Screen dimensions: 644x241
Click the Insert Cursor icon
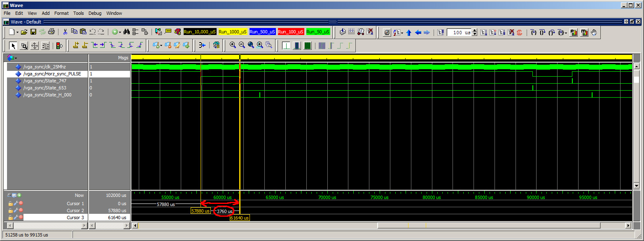pyautogui.click(x=76, y=45)
